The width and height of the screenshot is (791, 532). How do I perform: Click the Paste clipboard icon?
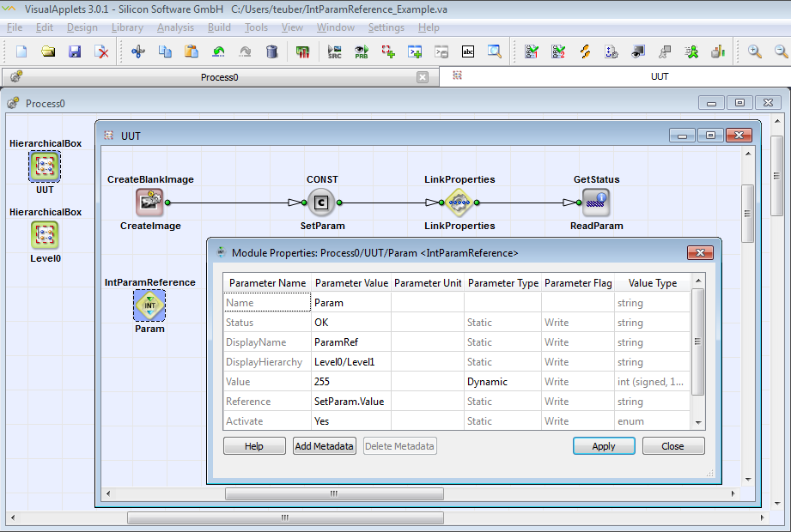click(x=192, y=51)
